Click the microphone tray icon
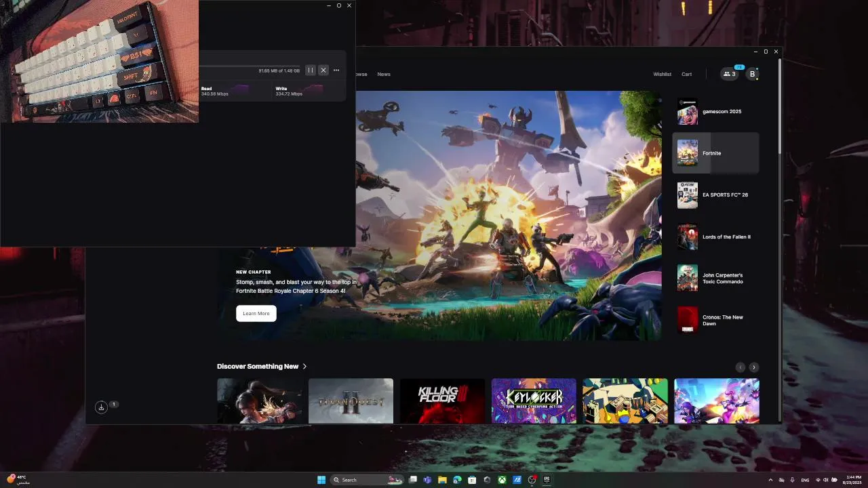This screenshot has width=868, height=488. (792, 480)
